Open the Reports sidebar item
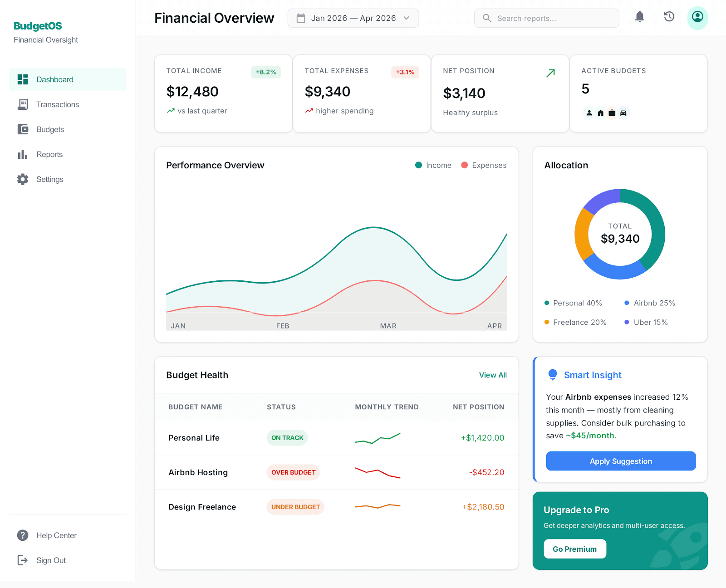726x588 pixels. coord(49,154)
